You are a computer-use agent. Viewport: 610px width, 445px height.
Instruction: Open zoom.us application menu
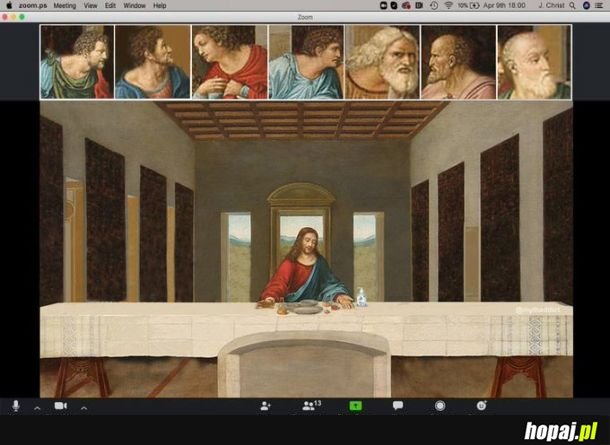[32, 5]
